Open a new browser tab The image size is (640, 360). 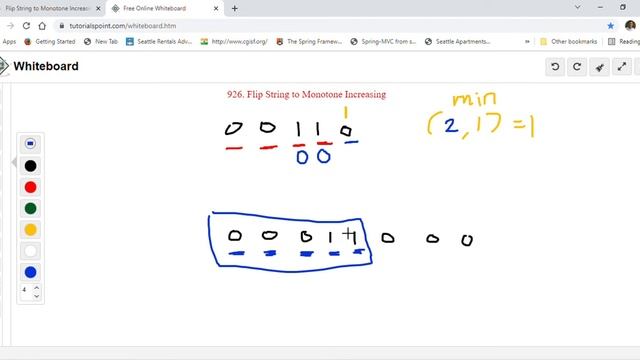(x=235, y=8)
